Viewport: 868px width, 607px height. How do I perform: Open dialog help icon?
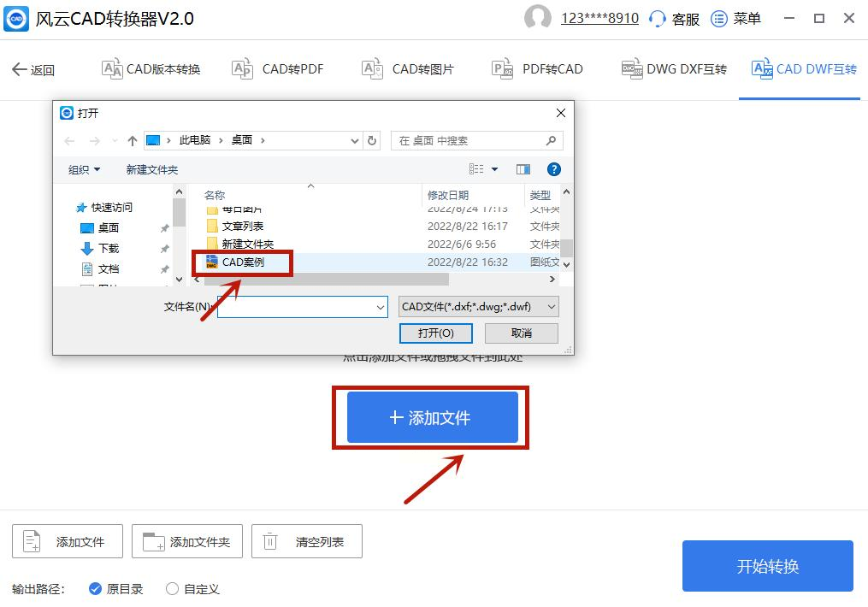coord(553,169)
